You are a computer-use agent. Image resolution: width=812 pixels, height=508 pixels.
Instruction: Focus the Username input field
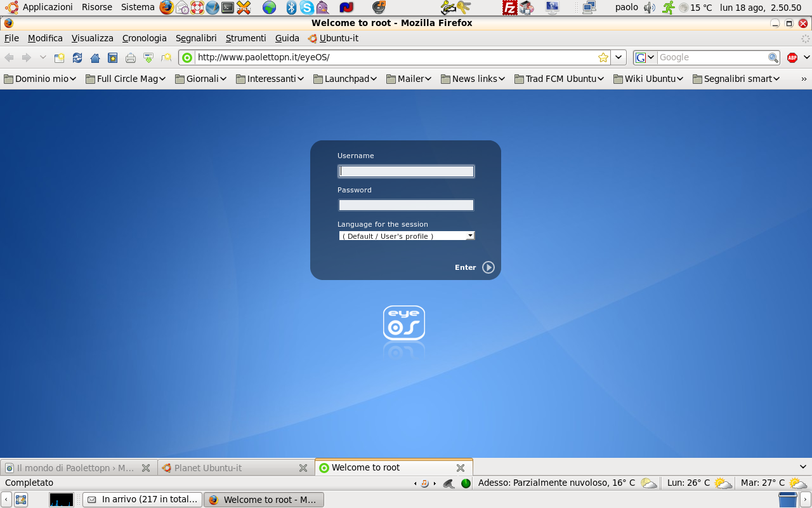406,171
